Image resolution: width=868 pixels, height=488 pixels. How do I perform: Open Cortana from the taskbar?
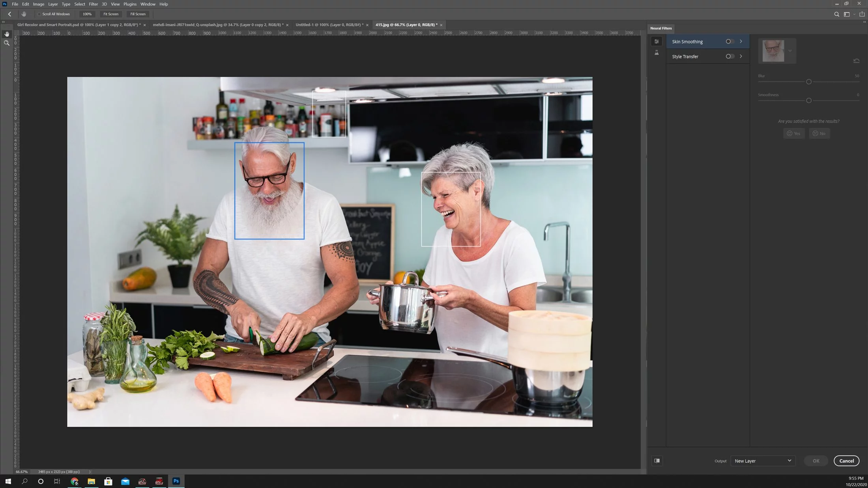pos(41,481)
